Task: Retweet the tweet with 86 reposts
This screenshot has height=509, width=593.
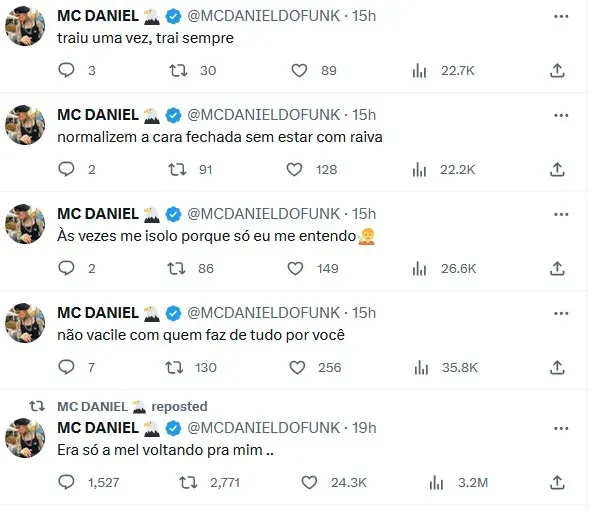Action: tap(176, 268)
